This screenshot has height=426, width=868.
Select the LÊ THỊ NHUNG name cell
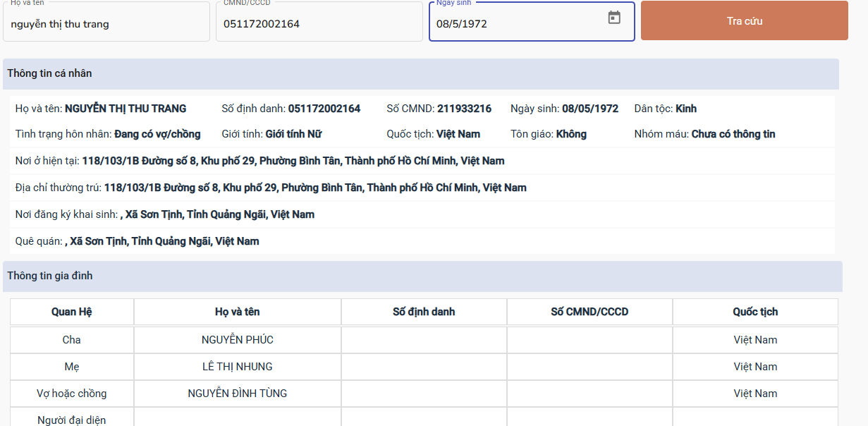click(238, 367)
